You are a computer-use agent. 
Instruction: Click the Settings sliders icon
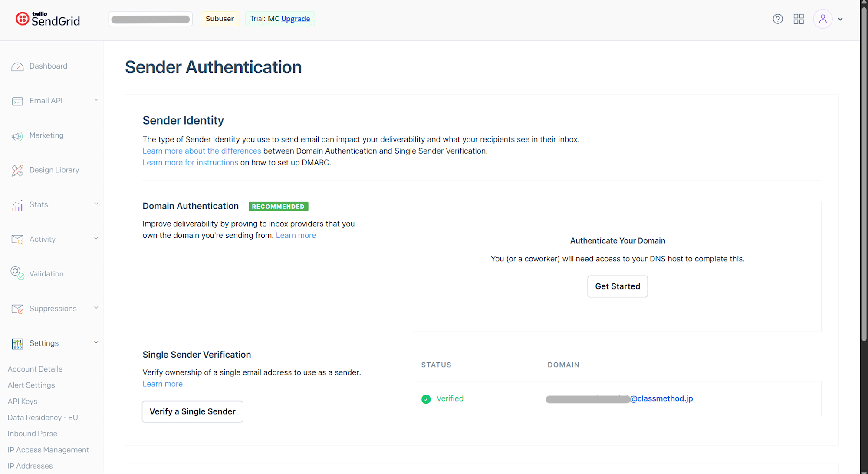[x=17, y=344]
